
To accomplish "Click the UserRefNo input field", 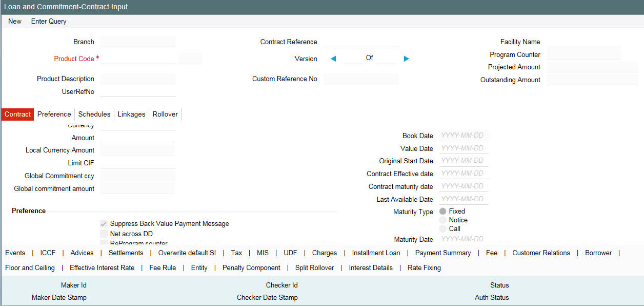I will [138, 91].
